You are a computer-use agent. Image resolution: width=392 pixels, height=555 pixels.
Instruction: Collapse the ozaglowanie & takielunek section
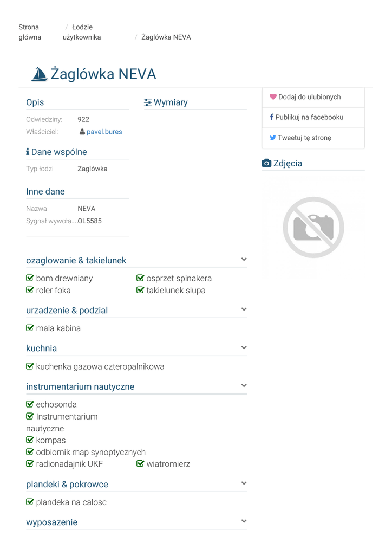click(244, 260)
